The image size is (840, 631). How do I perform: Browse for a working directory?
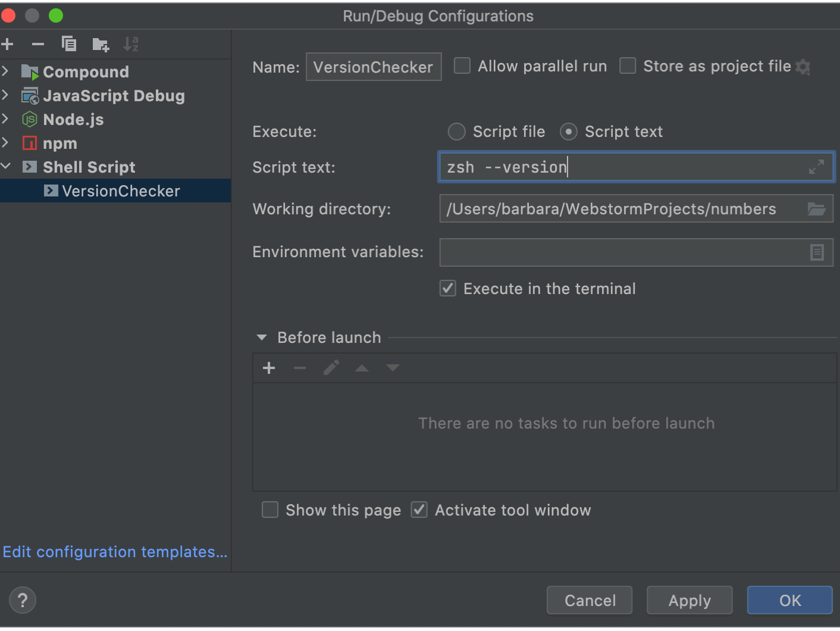pyautogui.click(x=816, y=208)
